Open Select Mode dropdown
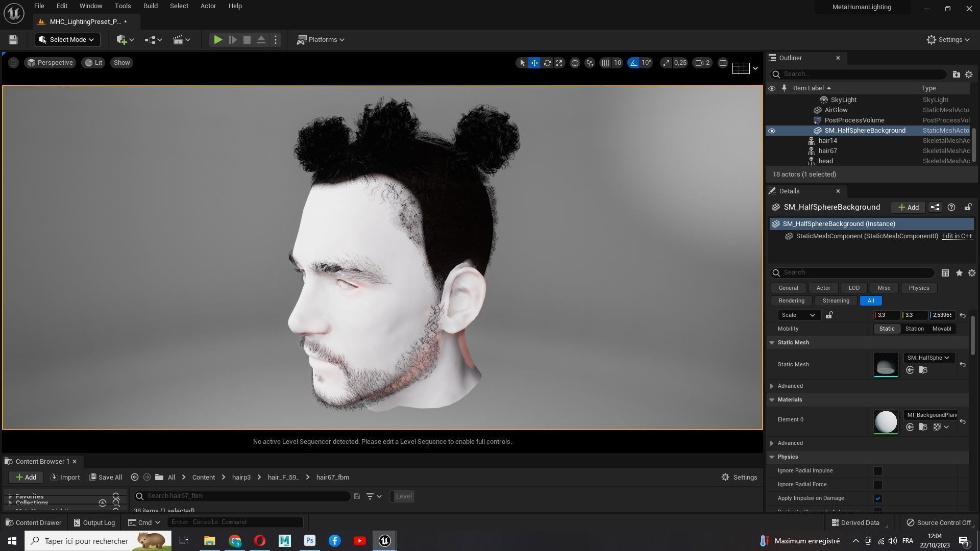The image size is (980, 551). (67, 40)
